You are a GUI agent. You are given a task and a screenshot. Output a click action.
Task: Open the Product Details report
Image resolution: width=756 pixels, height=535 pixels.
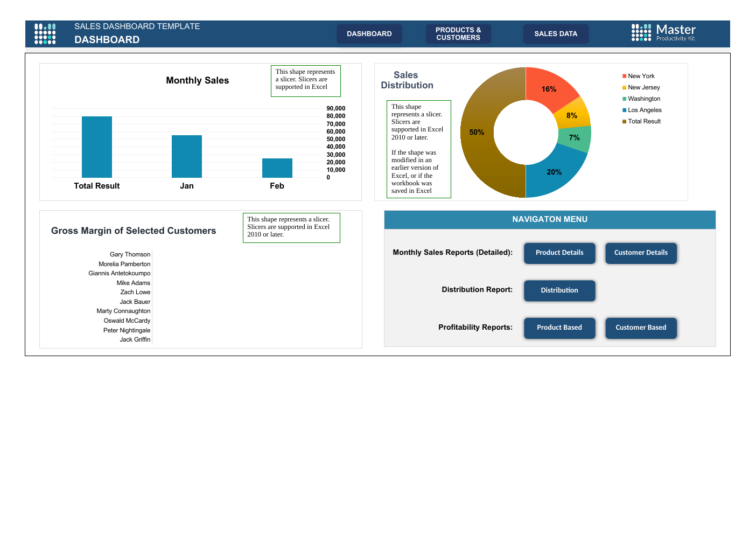coord(559,253)
